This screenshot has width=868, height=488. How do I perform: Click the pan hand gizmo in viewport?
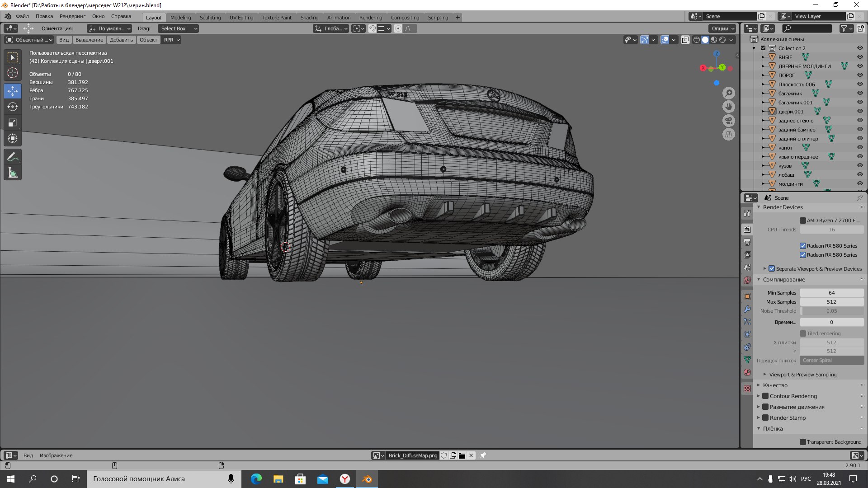pos(729,107)
